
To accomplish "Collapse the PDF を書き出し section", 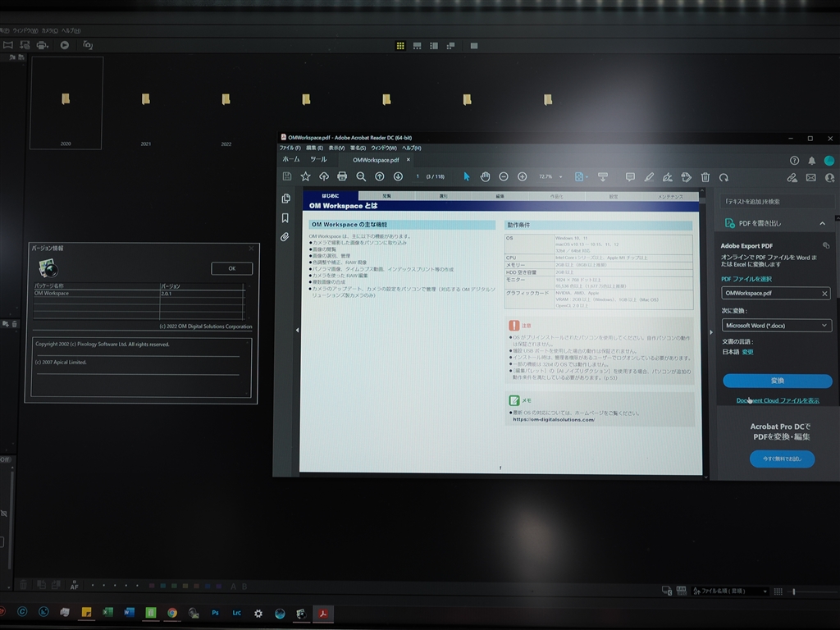I will coord(822,223).
